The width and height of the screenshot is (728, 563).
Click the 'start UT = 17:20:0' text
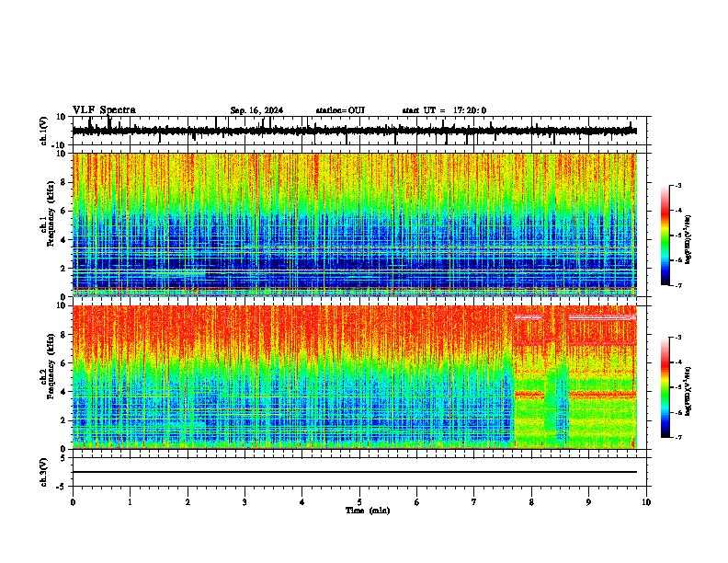click(444, 110)
